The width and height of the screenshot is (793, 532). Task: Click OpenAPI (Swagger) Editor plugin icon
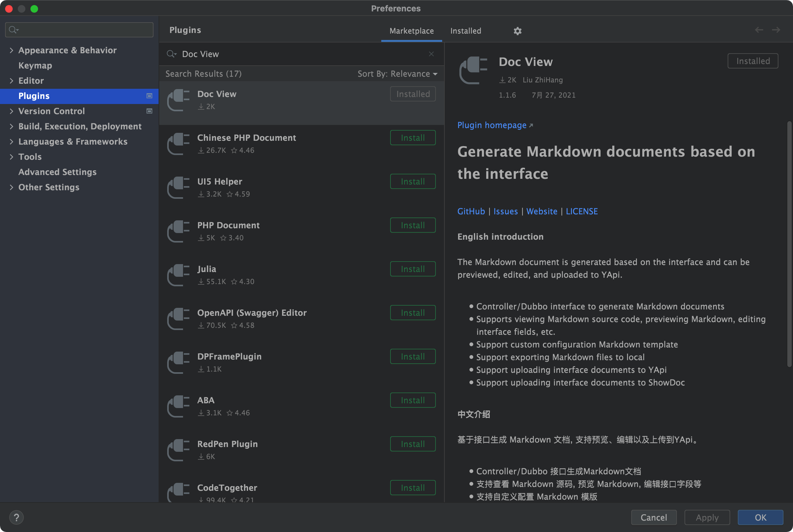pyautogui.click(x=178, y=319)
